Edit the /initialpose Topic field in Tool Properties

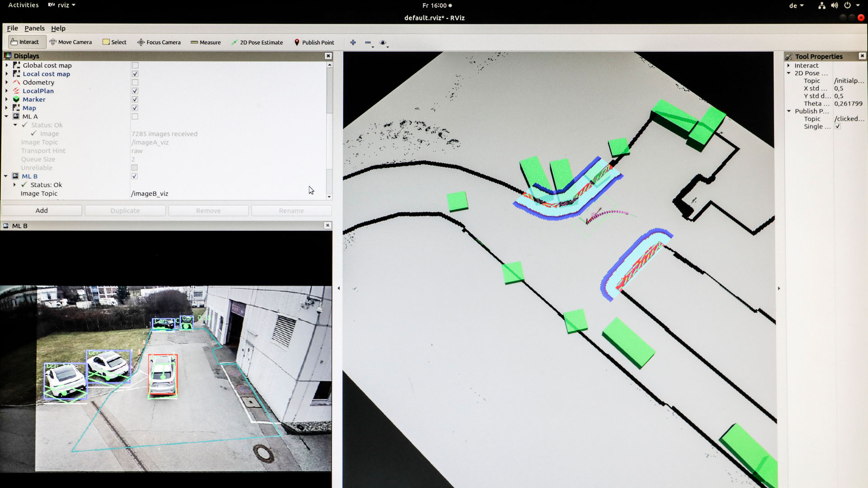tap(849, 80)
